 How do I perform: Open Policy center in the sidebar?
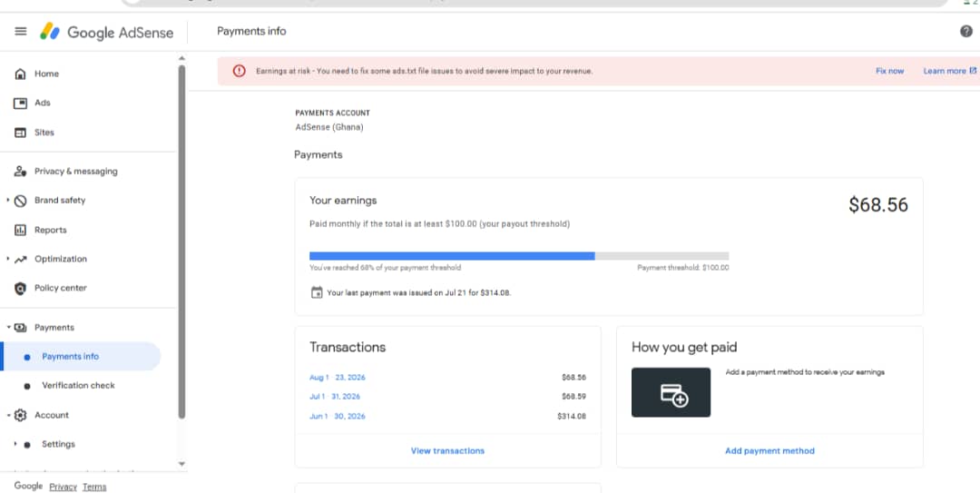click(60, 289)
